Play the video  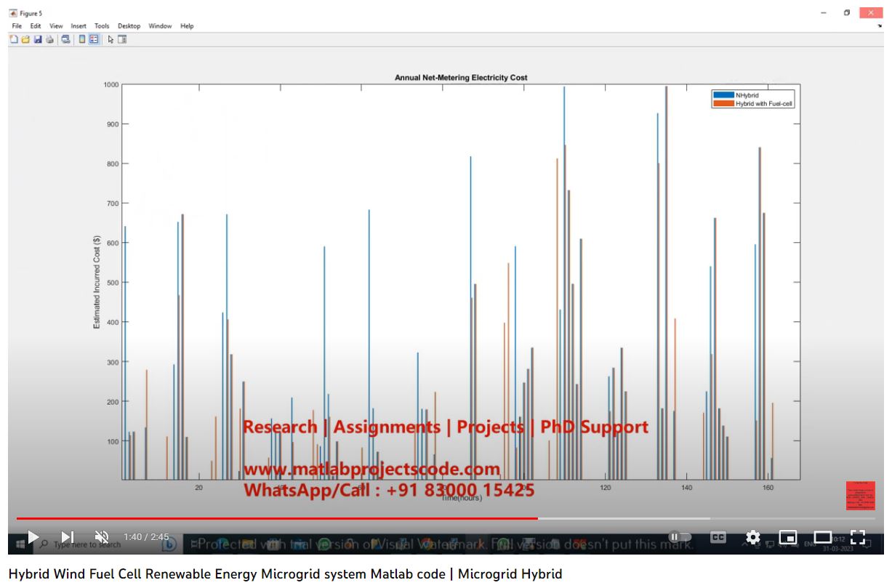33,537
